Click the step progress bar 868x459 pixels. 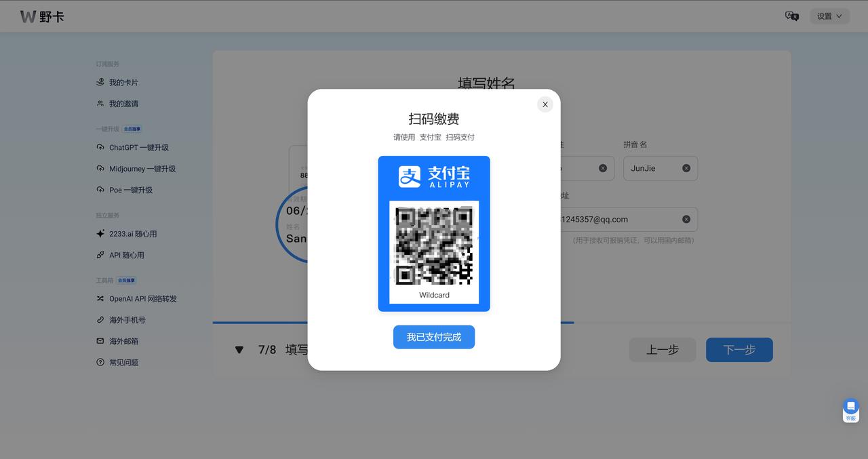click(x=502, y=323)
